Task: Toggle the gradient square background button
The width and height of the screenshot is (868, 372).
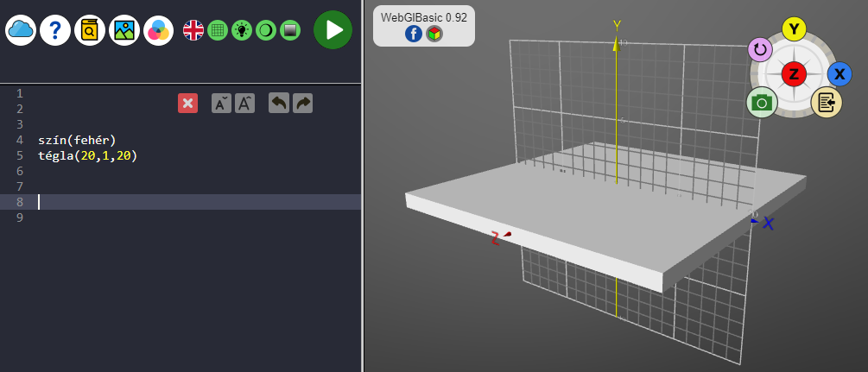Action: 290,31
